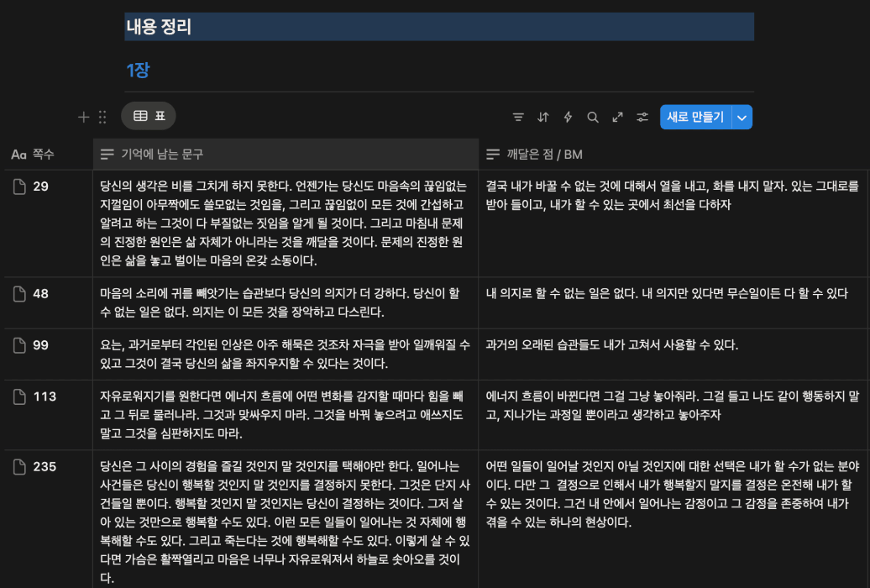Click the plus icon to add block
Viewport: 870px width, 588px height.
pyautogui.click(x=83, y=118)
